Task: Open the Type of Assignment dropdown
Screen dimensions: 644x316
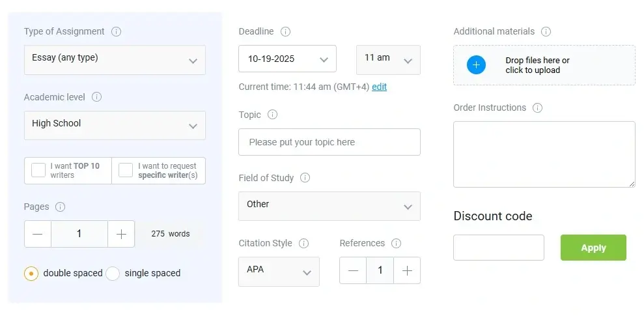Action: point(115,60)
